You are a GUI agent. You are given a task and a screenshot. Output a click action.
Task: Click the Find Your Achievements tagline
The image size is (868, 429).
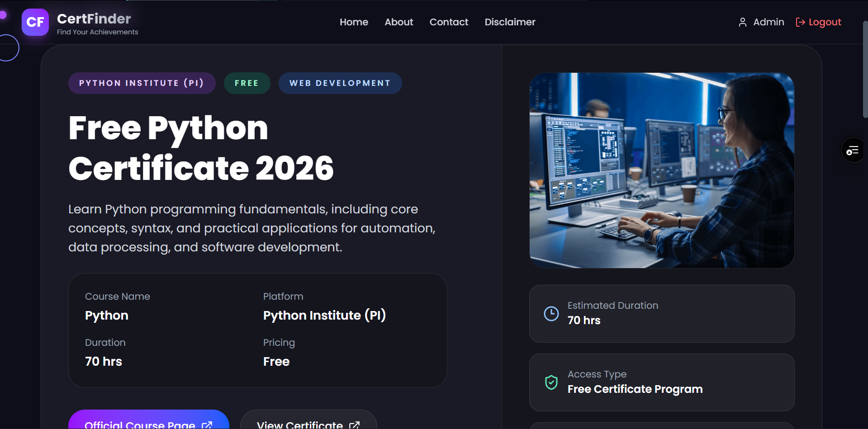click(x=98, y=32)
